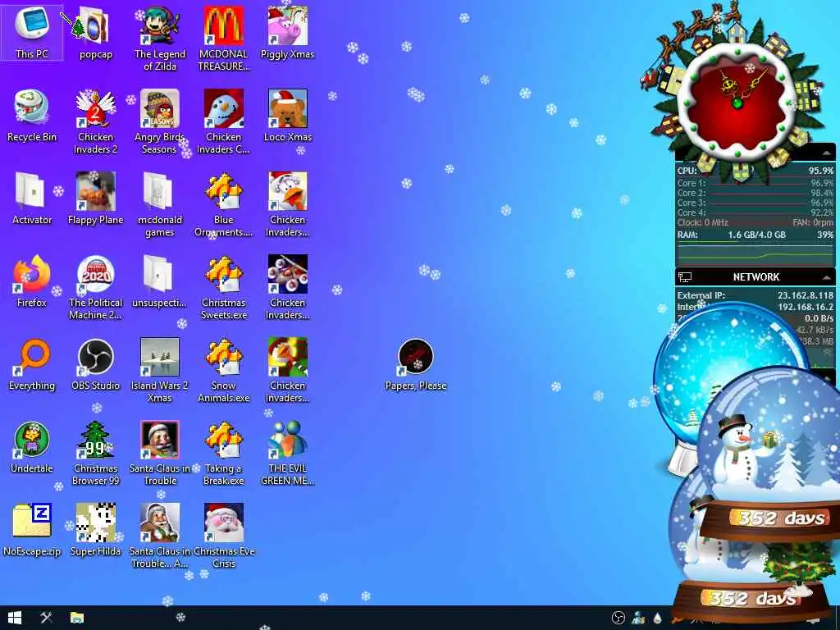The image size is (840, 630).
Task: Open Everything search shortcut
Action: click(32, 364)
